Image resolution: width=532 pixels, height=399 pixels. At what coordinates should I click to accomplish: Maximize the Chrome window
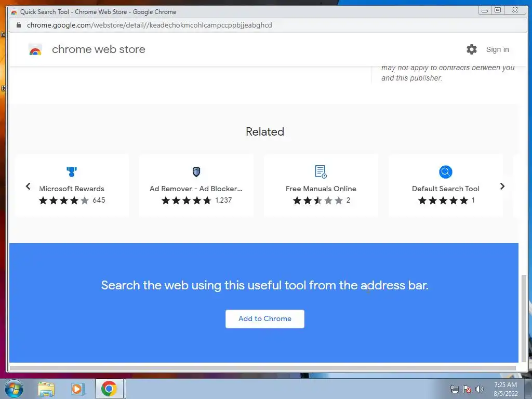pyautogui.click(x=497, y=10)
